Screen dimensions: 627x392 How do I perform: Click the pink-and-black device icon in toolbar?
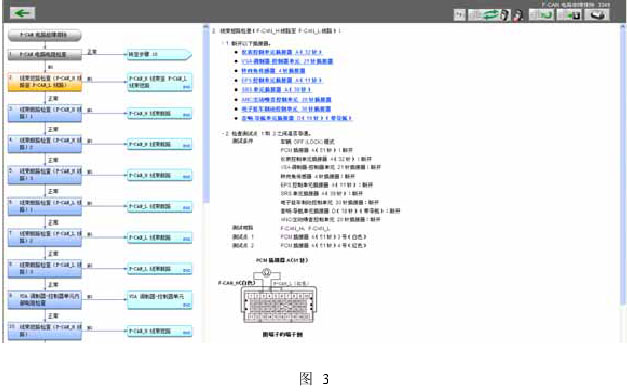[x=517, y=15]
